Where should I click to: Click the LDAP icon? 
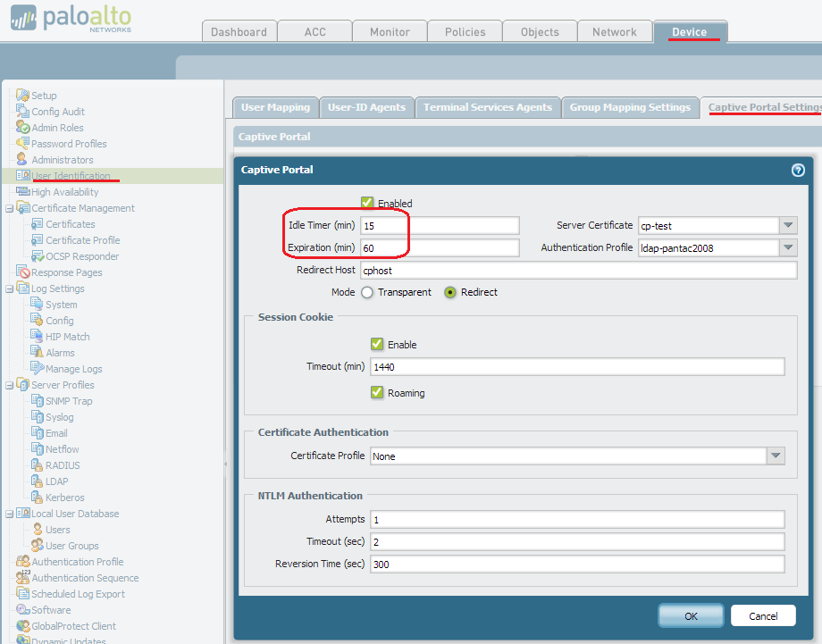(37, 481)
